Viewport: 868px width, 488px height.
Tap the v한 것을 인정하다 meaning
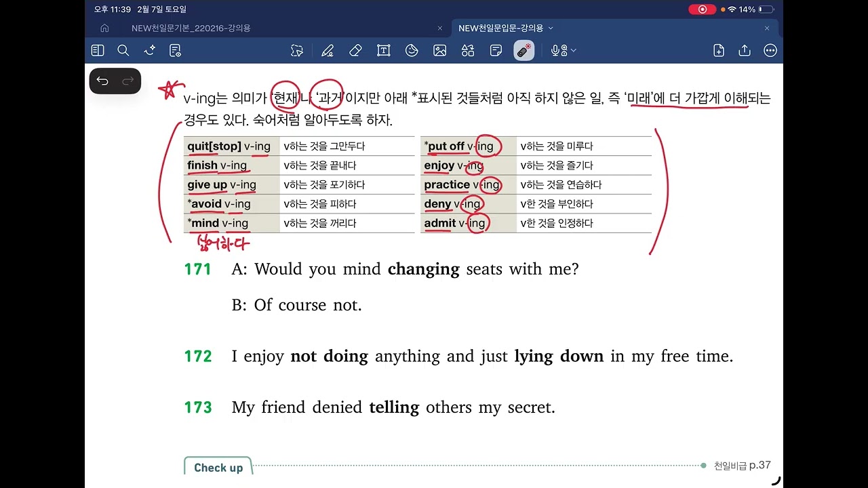(556, 223)
